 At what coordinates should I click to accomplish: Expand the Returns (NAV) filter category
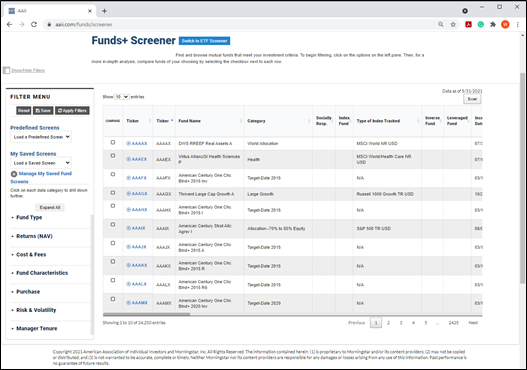coord(34,236)
